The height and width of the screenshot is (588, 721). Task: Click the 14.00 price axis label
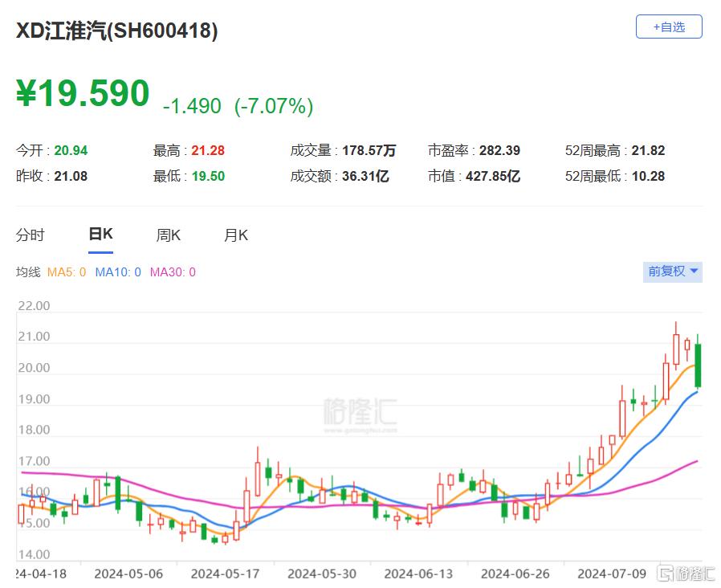tap(34, 554)
